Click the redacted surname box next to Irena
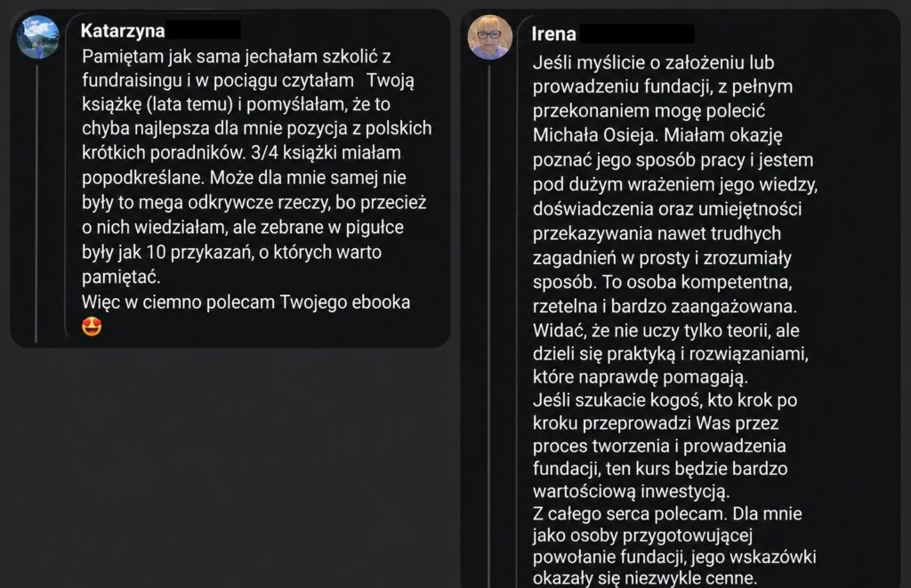This screenshot has height=588, width=911. tap(637, 33)
